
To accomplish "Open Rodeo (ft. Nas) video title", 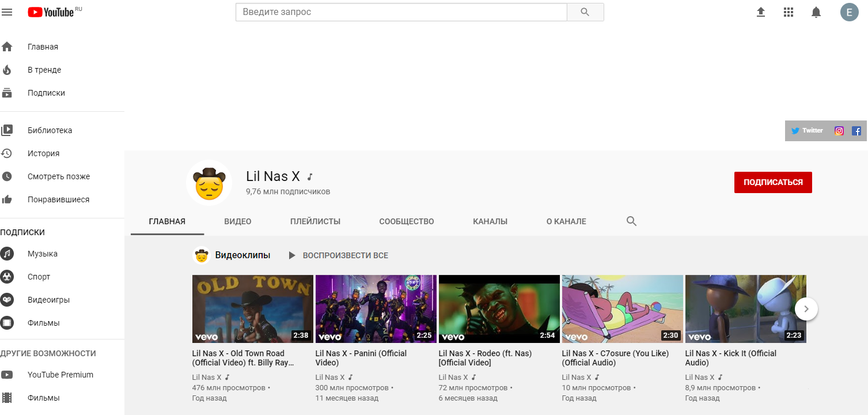I will [485, 358].
